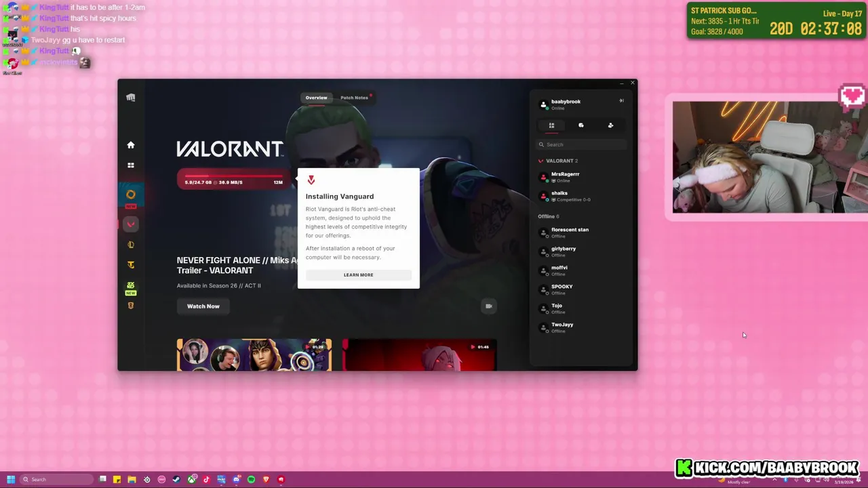Click the NEVER FIGHT ALONE trailer title
868x488 pixels.
(237, 265)
